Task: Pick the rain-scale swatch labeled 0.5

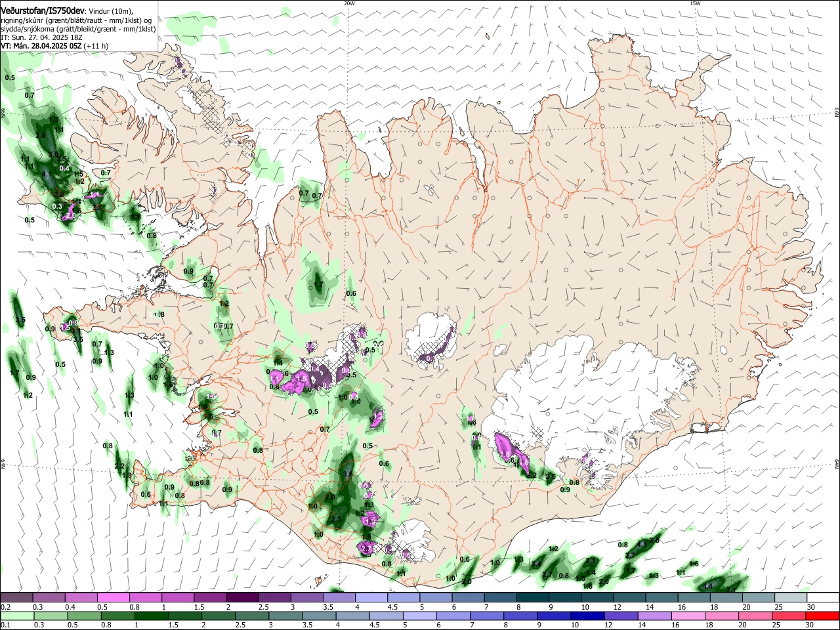Action: [x=84, y=616]
